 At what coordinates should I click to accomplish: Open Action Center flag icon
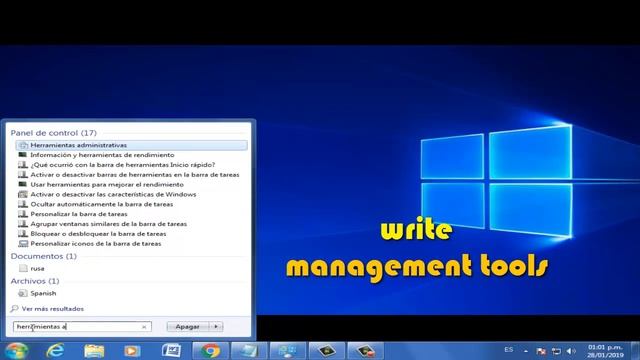click(541, 351)
